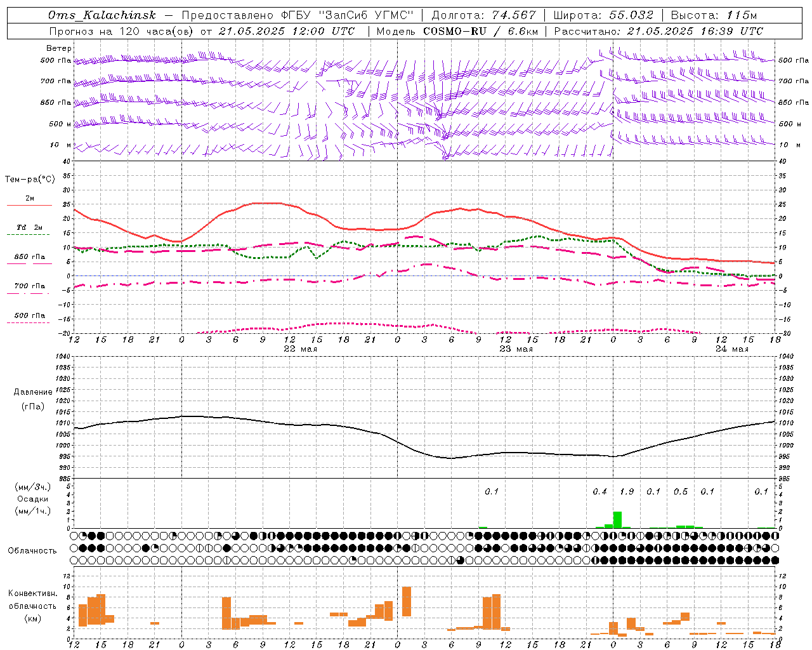Select the 0.4 precipitation value
Image resolution: width=812 pixels, height=650 pixels.
[x=599, y=492]
